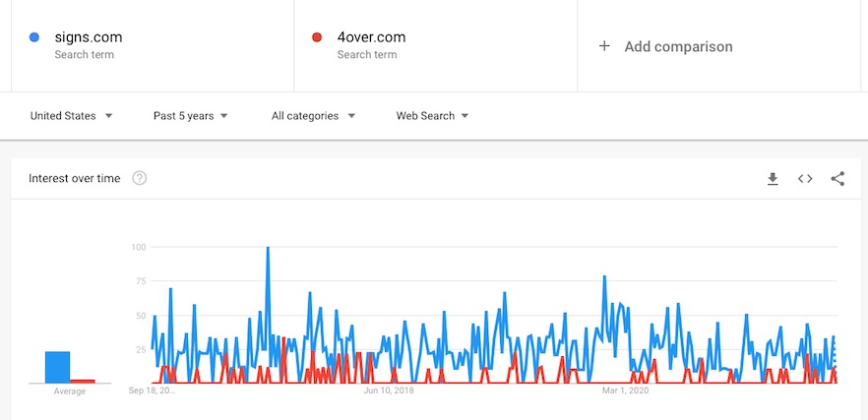Image resolution: width=868 pixels, height=420 pixels.
Task: Open the embed code icon
Action: tap(805, 179)
